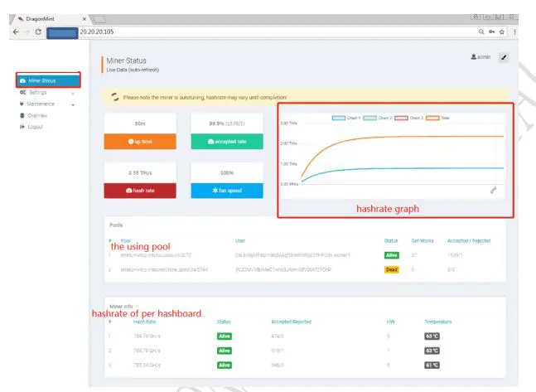Screen dimensions: 536x392
Task: Reload the page with refresh icon
Action: (x=38, y=31)
